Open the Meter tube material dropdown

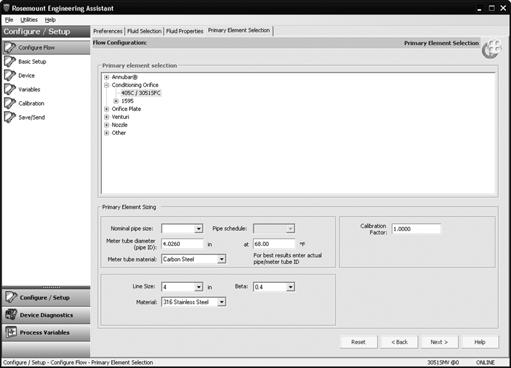[x=222, y=259]
